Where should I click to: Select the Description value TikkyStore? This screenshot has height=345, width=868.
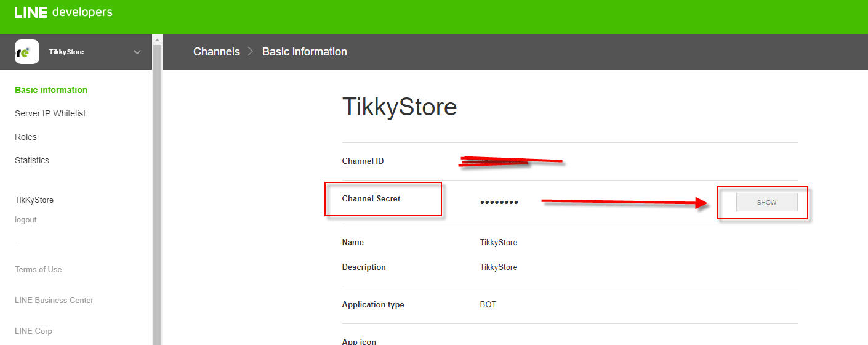point(499,267)
